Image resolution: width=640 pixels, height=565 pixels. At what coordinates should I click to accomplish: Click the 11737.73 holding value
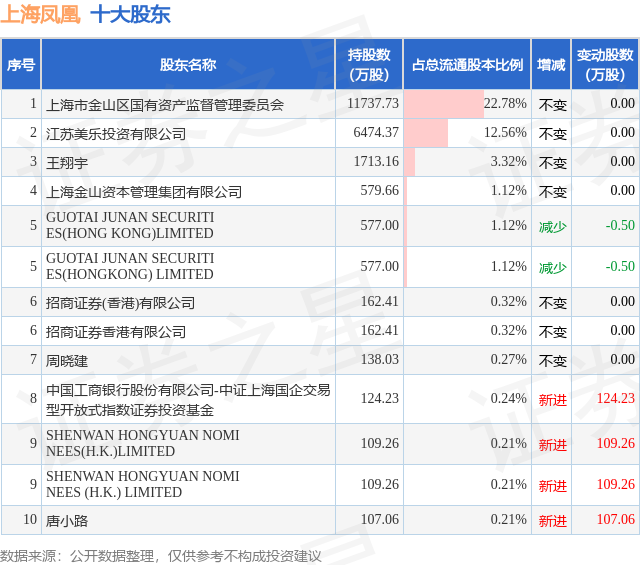(x=373, y=103)
